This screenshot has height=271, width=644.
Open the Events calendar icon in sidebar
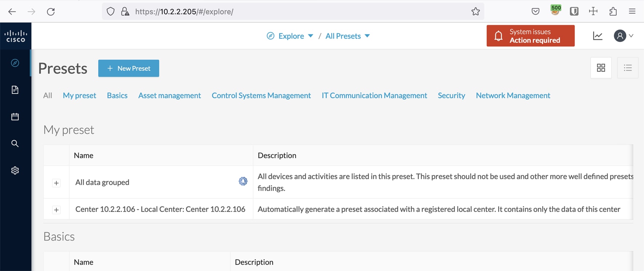[x=15, y=117]
